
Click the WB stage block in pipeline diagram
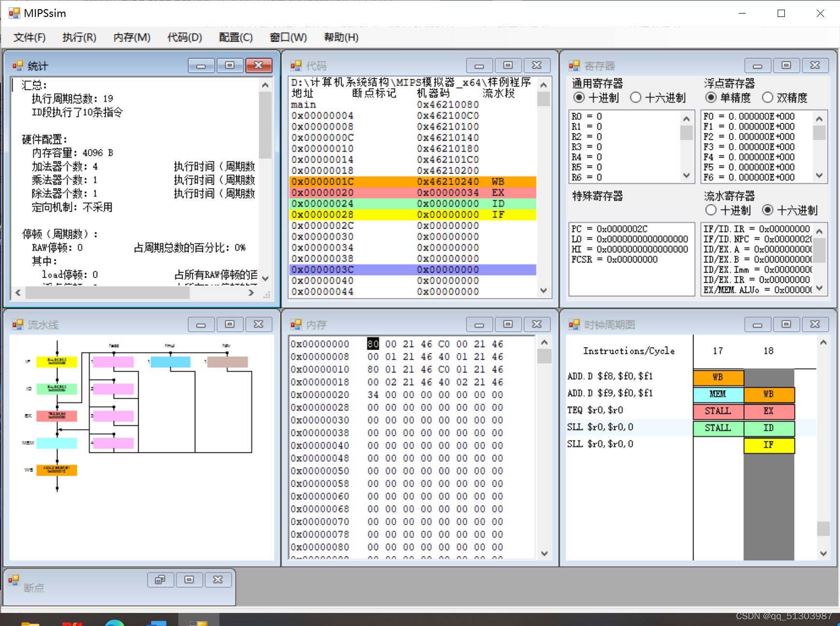[x=57, y=470]
